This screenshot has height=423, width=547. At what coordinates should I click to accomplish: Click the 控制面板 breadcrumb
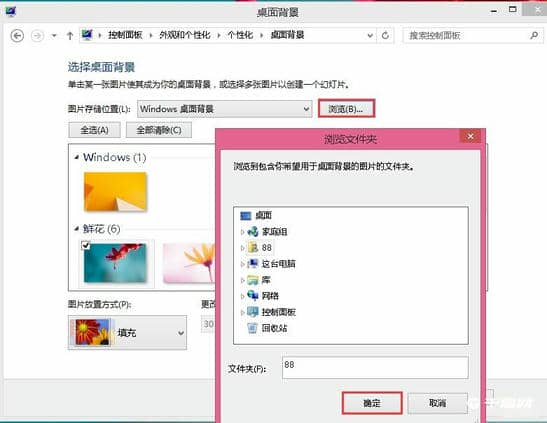125,35
